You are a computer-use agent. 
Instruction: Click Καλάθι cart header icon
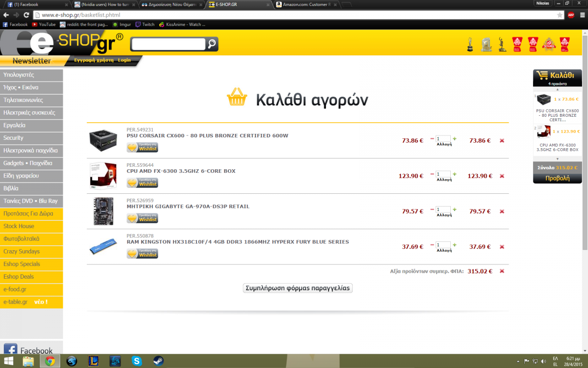(542, 75)
